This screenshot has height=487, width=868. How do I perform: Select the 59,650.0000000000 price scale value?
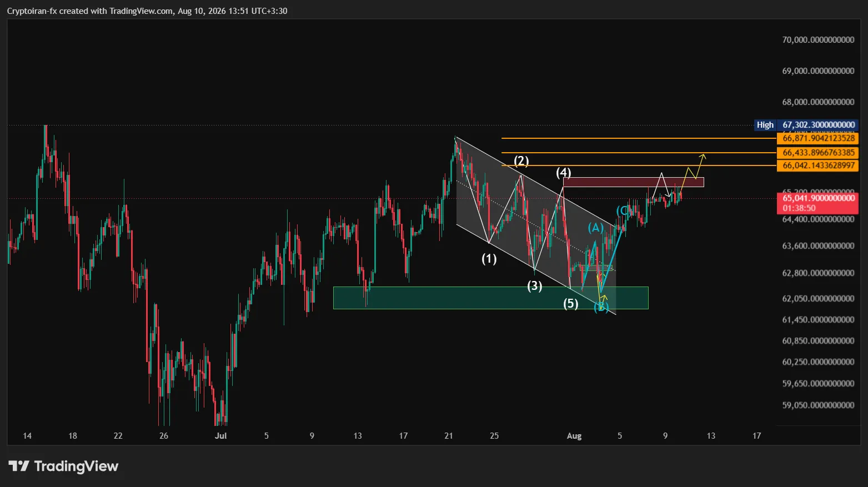pyautogui.click(x=818, y=384)
